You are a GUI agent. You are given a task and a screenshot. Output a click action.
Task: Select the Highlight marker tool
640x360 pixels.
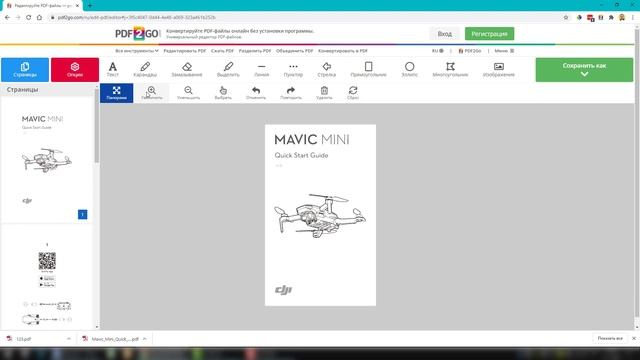click(228, 69)
